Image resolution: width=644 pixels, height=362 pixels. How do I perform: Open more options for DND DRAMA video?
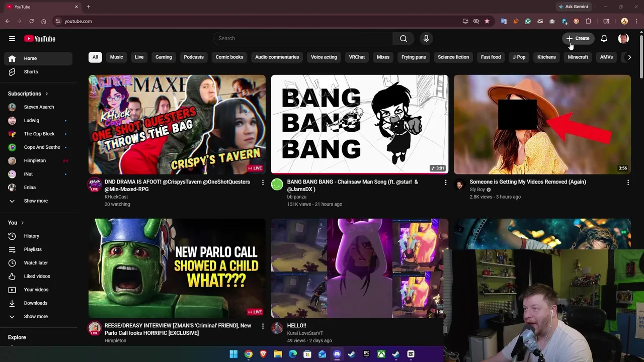coord(263,183)
